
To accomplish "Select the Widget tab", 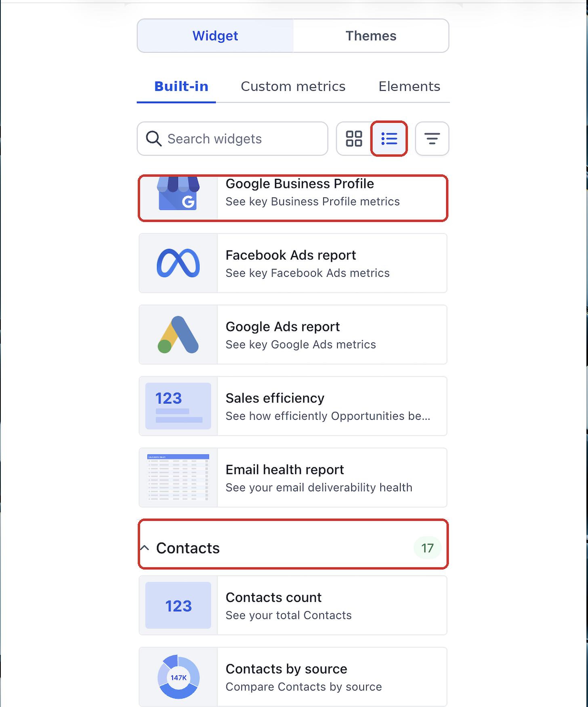I will 215,36.
